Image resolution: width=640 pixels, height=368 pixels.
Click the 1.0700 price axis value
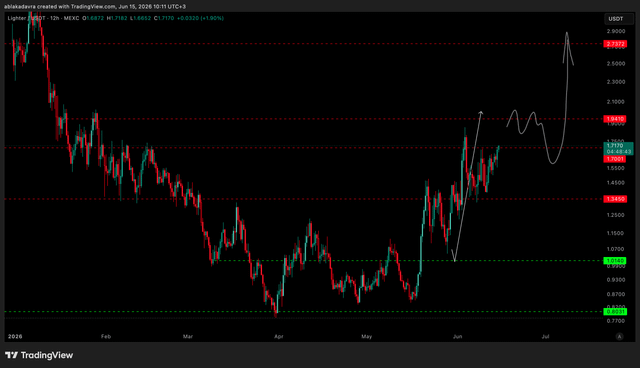coord(616,249)
